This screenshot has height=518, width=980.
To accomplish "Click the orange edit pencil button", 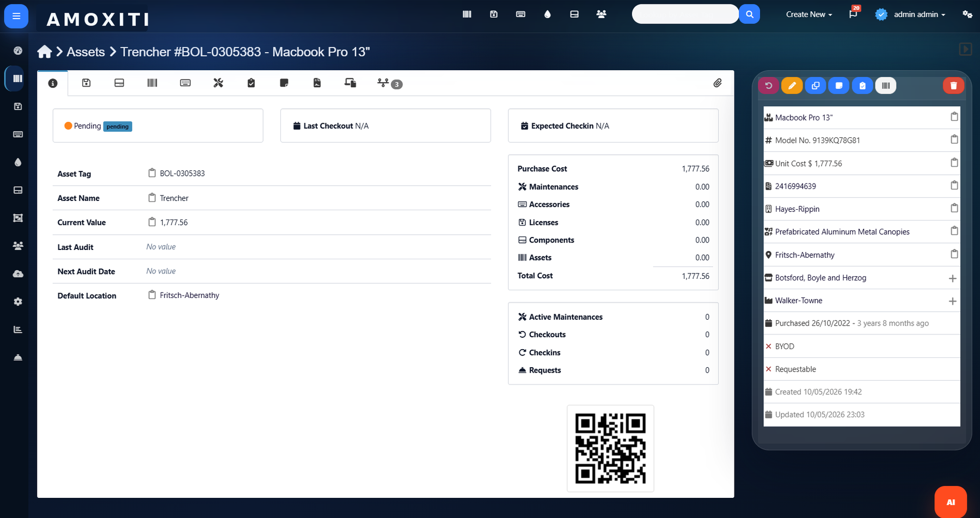I will [x=792, y=86].
